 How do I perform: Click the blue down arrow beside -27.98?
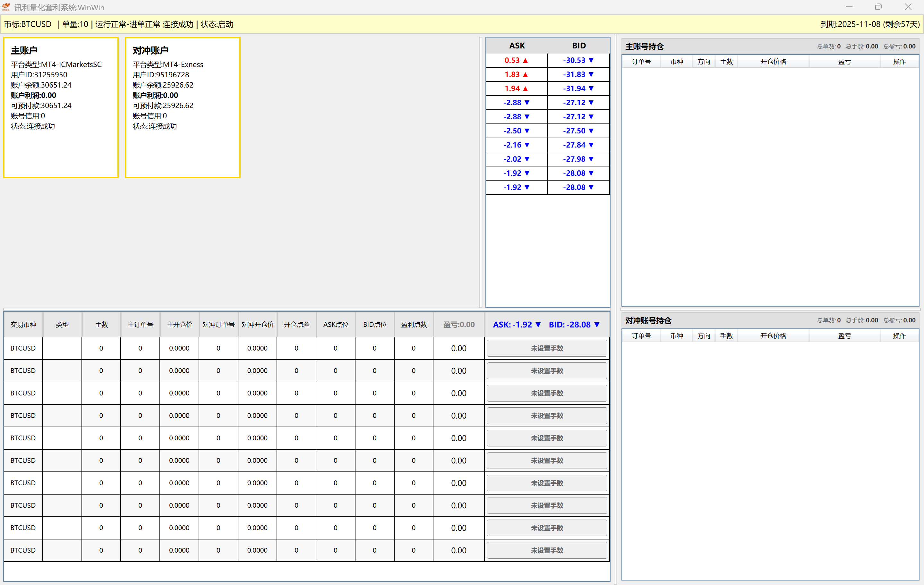591,159
